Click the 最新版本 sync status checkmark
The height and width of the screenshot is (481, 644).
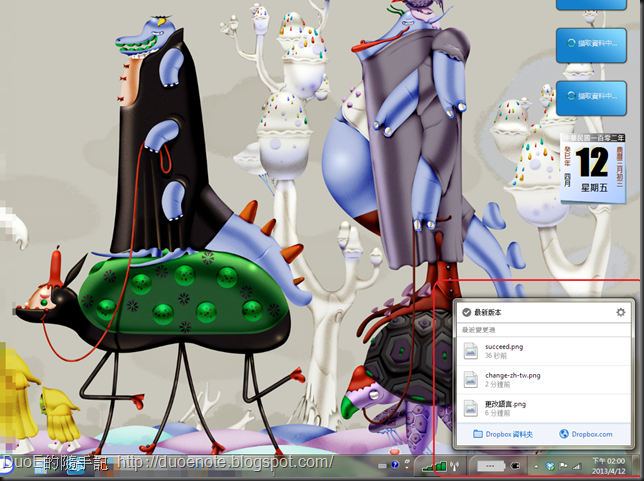pyautogui.click(x=466, y=312)
